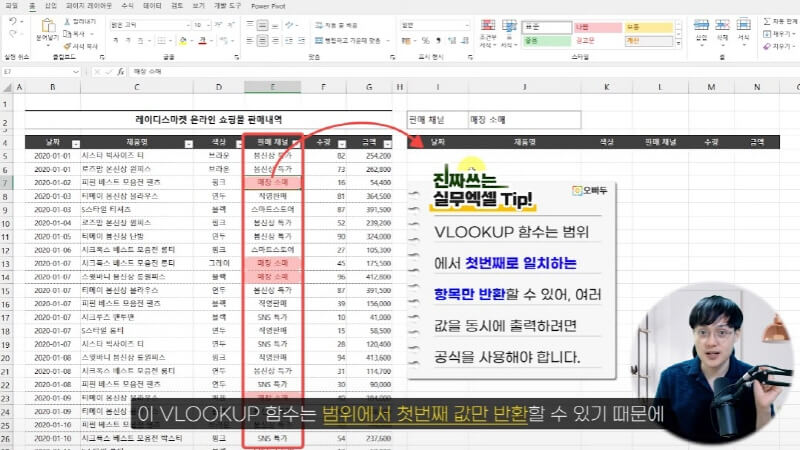Click the Undo arrow icon

click(13, 21)
